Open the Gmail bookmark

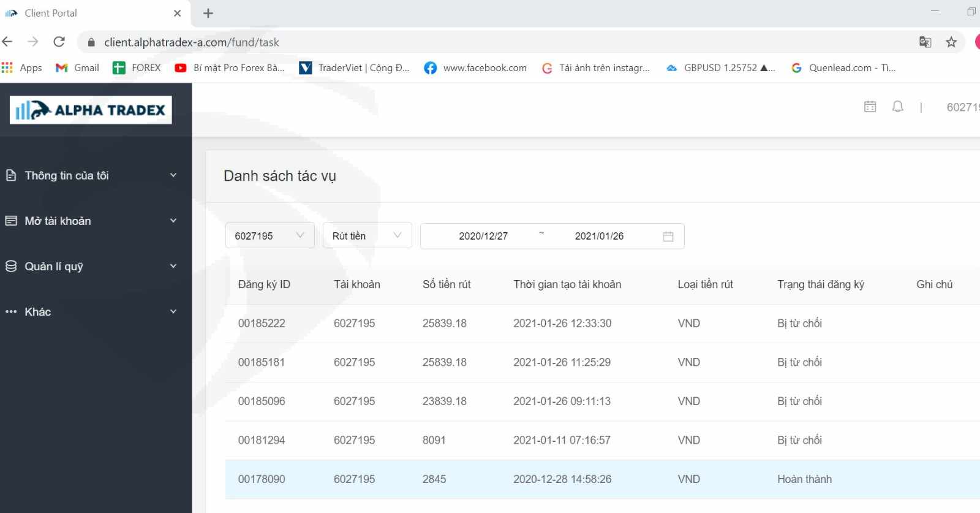(x=77, y=68)
